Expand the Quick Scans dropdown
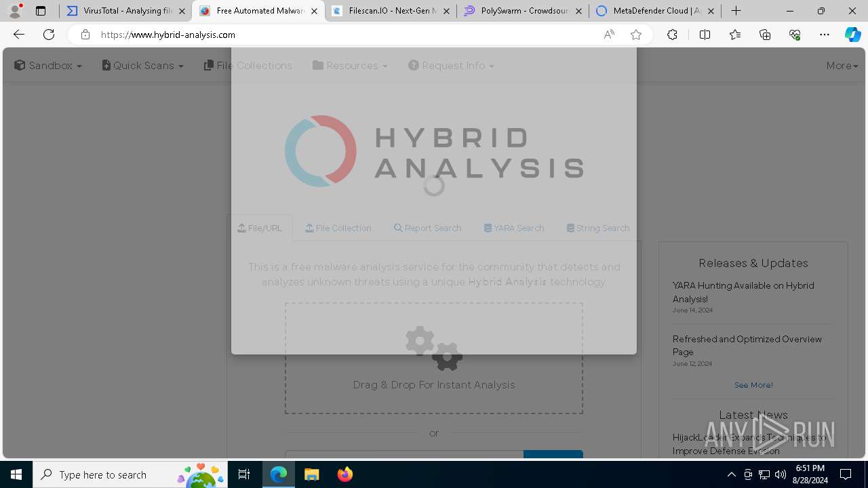The height and width of the screenshot is (488, 868). coord(143,66)
